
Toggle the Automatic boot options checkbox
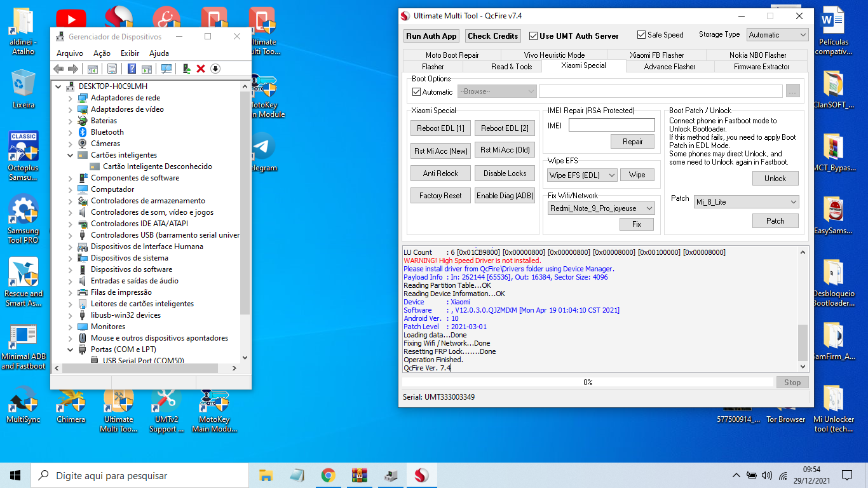(417, 92)
